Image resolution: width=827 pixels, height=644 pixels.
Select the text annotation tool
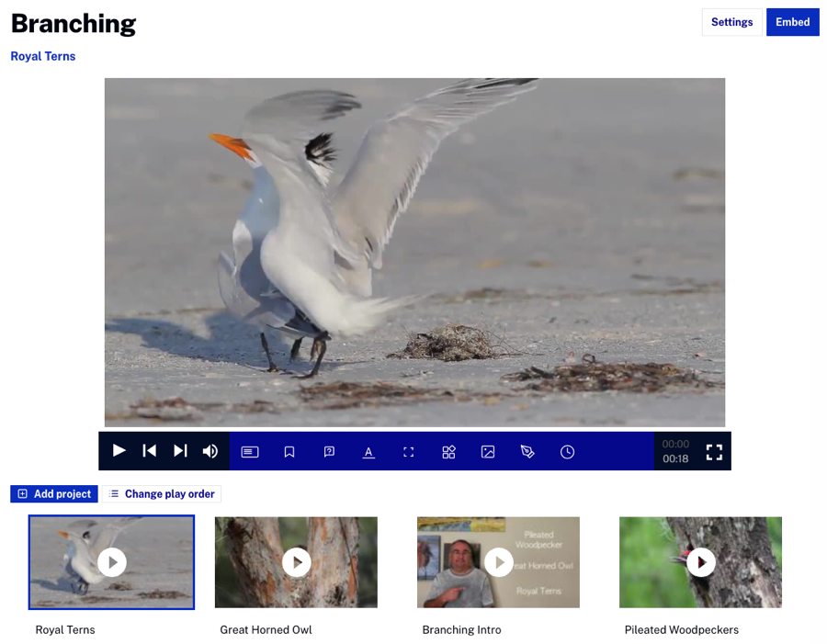[368, 452]
